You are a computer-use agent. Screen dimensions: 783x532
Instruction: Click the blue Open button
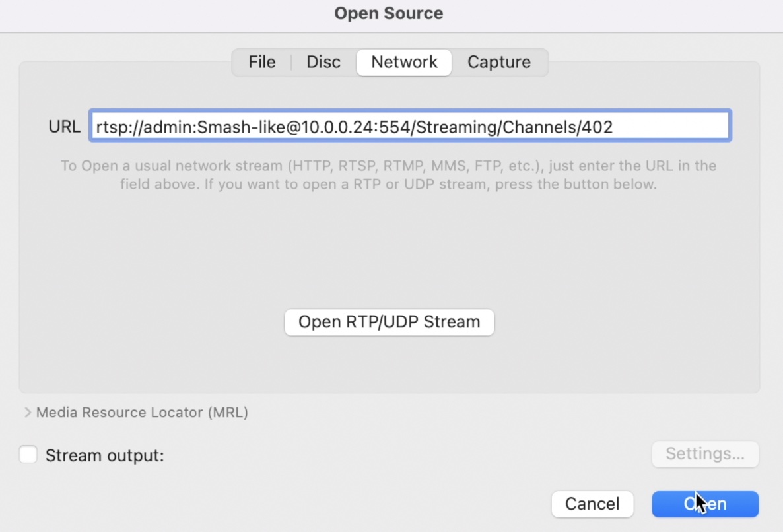pos(705,504)
